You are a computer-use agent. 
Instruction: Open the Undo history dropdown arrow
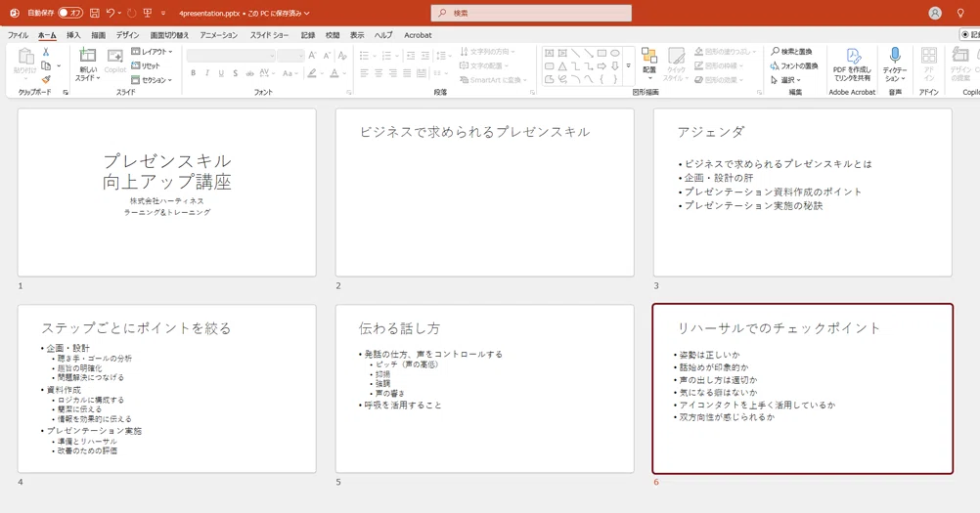click(119, 13)
